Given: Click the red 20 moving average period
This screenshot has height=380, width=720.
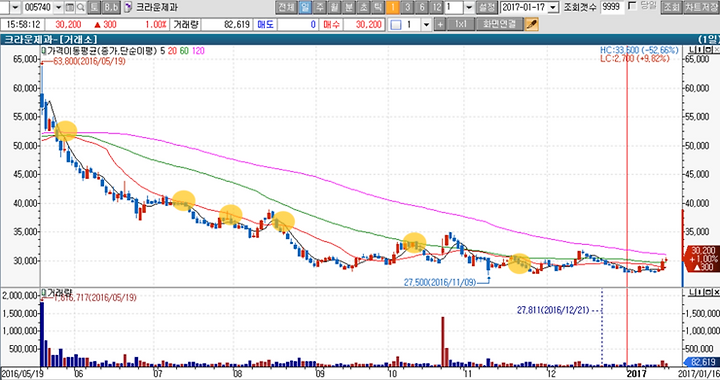Looking at the screenshot, I should [172, 50].
